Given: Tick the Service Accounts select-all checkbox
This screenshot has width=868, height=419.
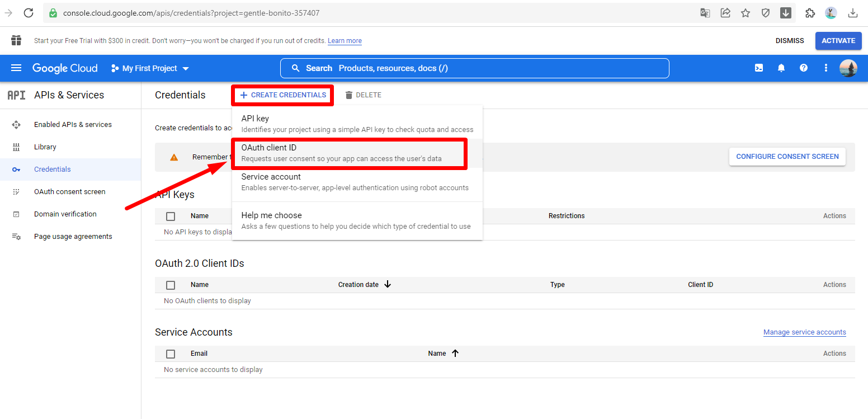Looking at the screenshot, I should [x=171, y=354].
